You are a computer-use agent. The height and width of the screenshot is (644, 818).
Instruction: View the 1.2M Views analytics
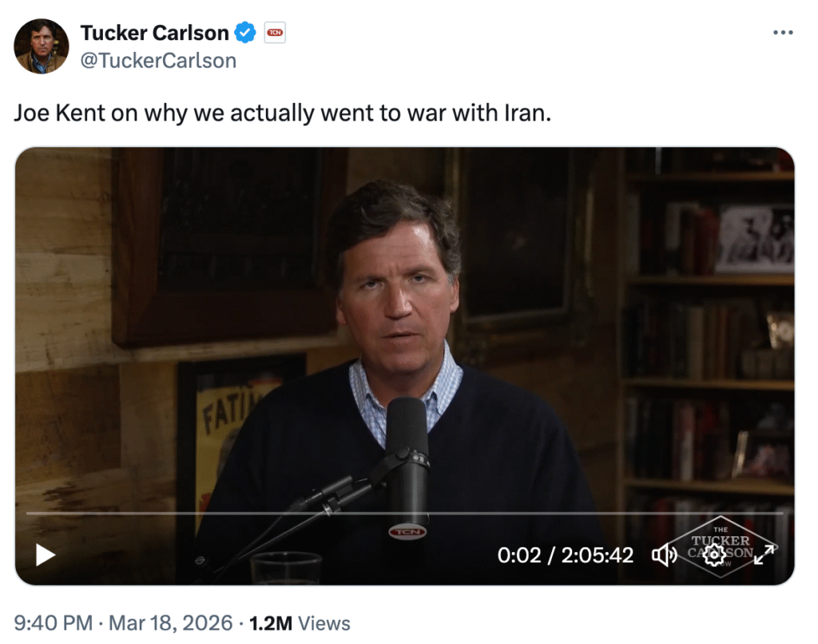coord(300,623)
